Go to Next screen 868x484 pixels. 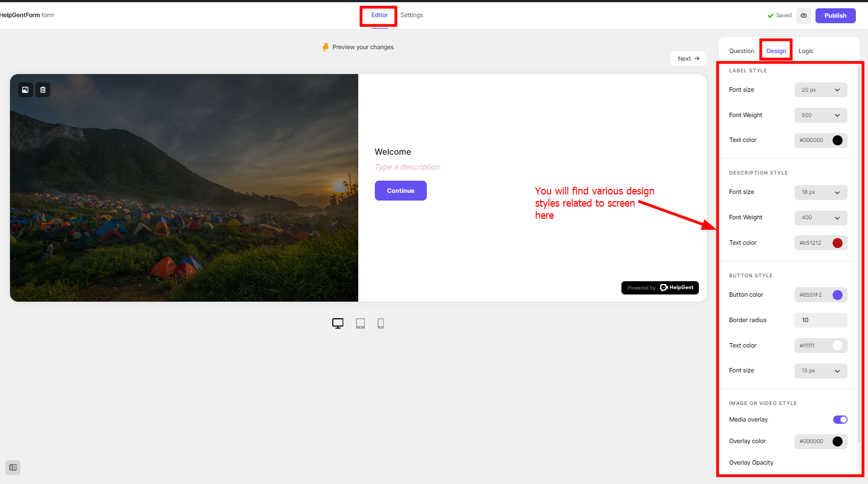[x=688, y=59]
